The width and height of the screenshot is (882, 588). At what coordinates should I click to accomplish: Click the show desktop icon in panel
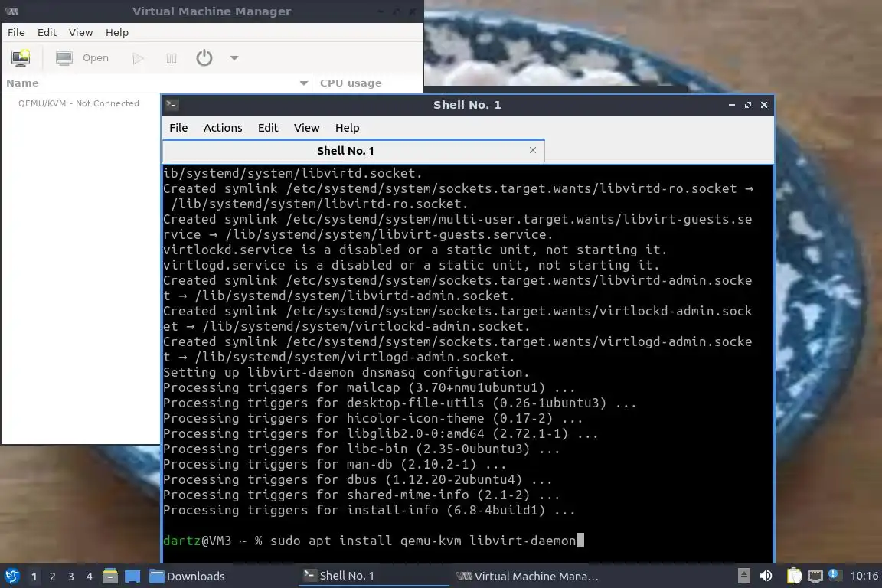(132, 576)
